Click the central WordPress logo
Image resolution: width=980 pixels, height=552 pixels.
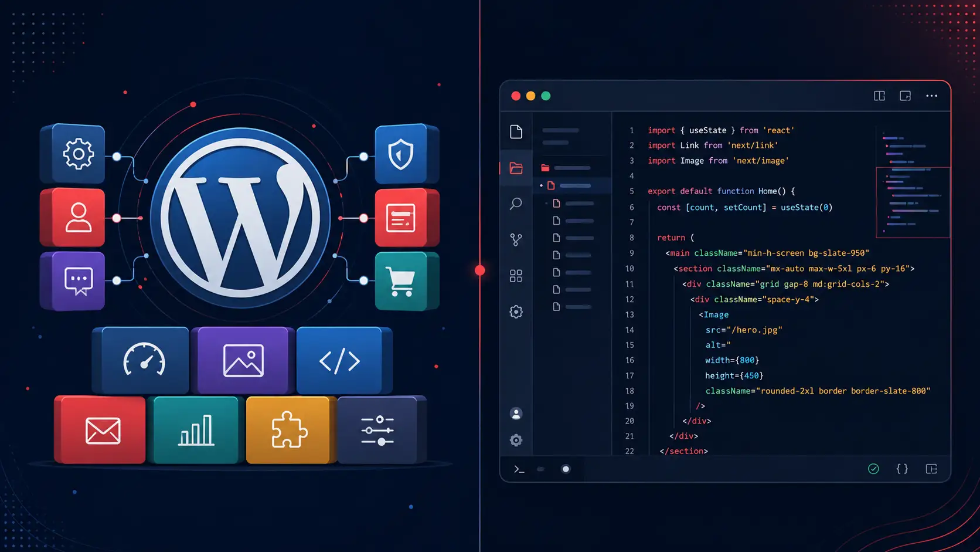pyautogui.click(x=240, y=218)
